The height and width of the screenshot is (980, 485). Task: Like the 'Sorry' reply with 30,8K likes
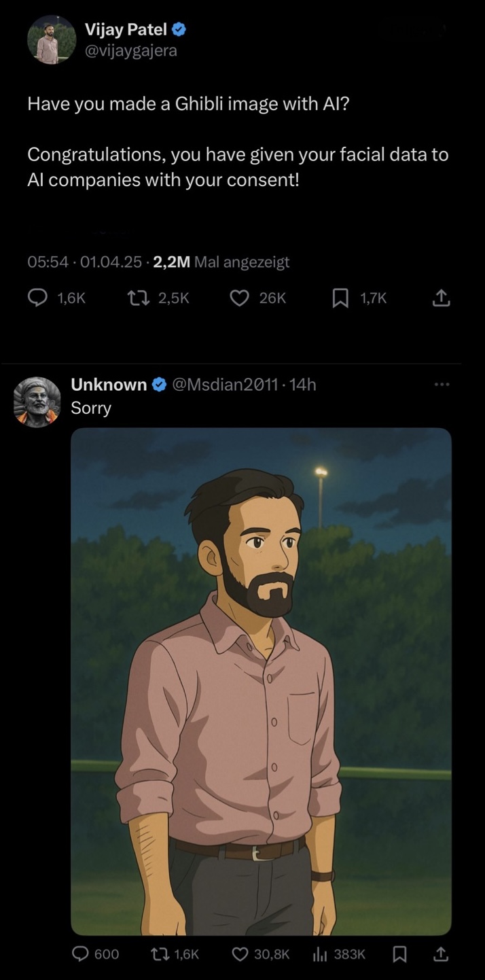240,954
